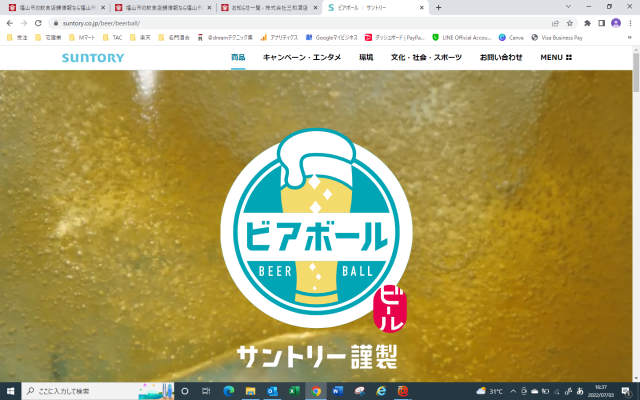Open the Chrome profile avatar
This screenshot has width=640, height=400.
coord(616,23)
